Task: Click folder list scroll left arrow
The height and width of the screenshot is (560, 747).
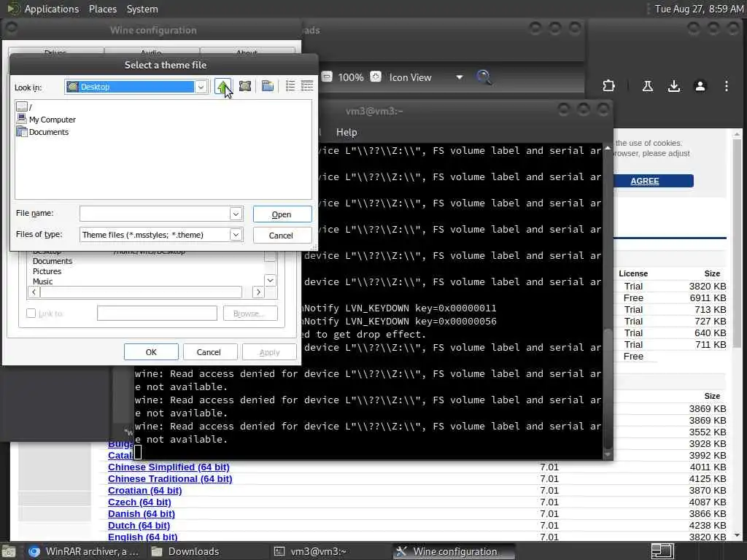Action: click(x=34, y=292)
